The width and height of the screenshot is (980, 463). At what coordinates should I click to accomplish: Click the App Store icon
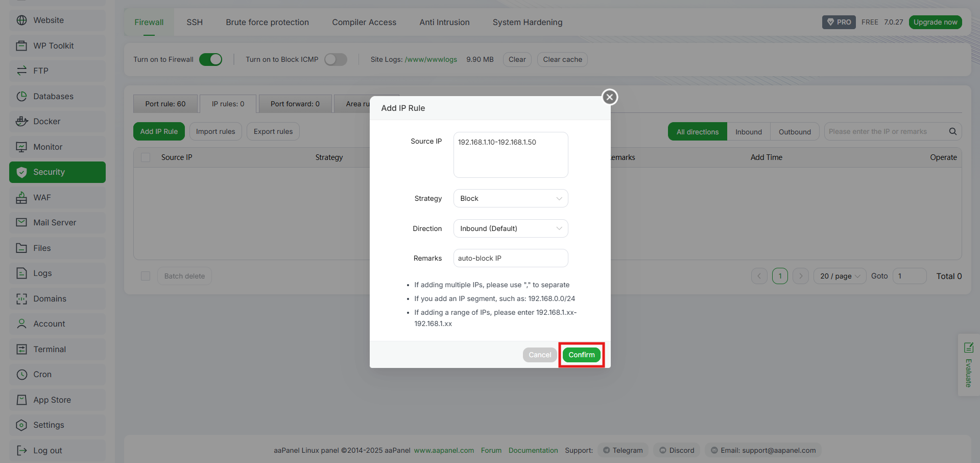[x=21, y=400]
